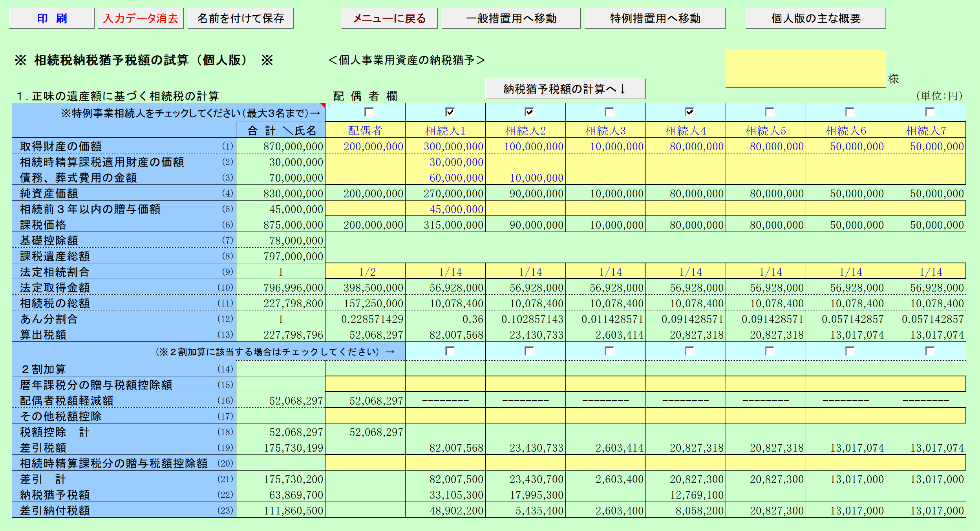Select 相続人1 納税猶予税額 cell 33,105,300
The height and width of the screenshot is (531, 980).
[x=445, y=494]
